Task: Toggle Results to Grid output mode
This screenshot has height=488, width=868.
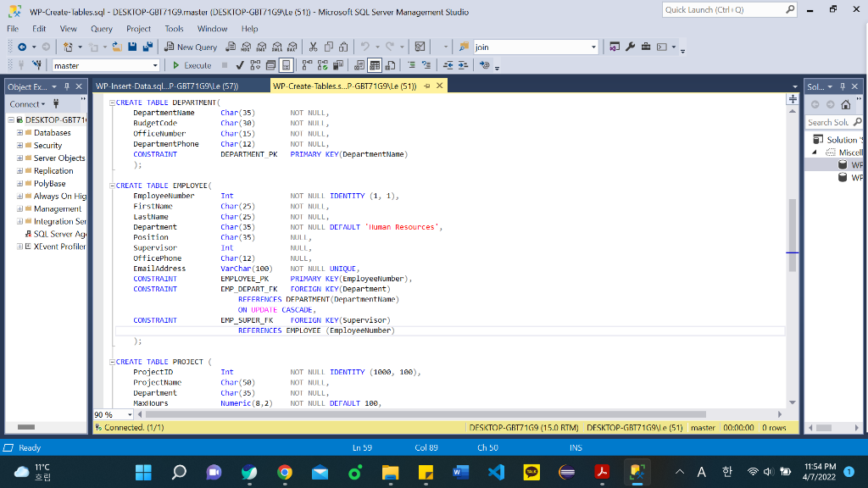Action: (x=376, y=65)
